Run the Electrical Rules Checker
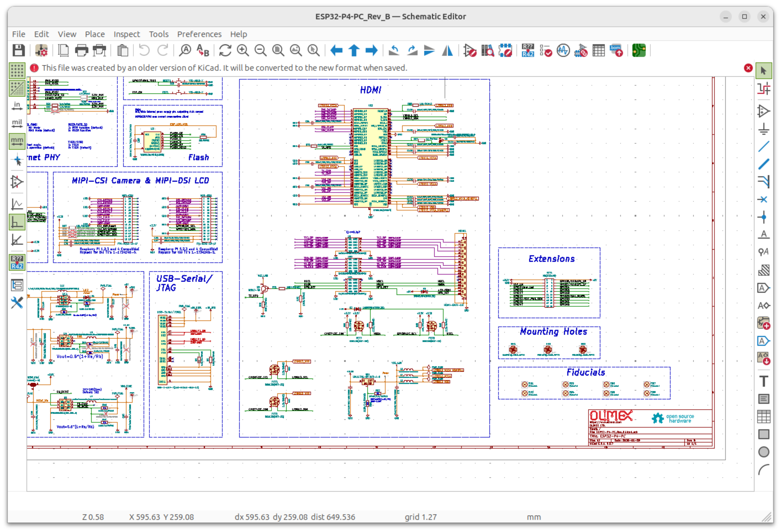The height and width of the screenshot is (532, 781). point(545,51)
